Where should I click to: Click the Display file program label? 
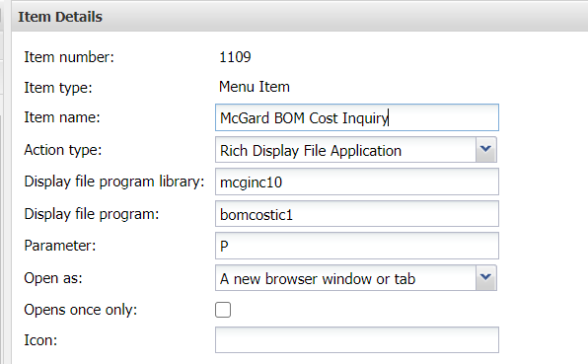coord(92,214)
